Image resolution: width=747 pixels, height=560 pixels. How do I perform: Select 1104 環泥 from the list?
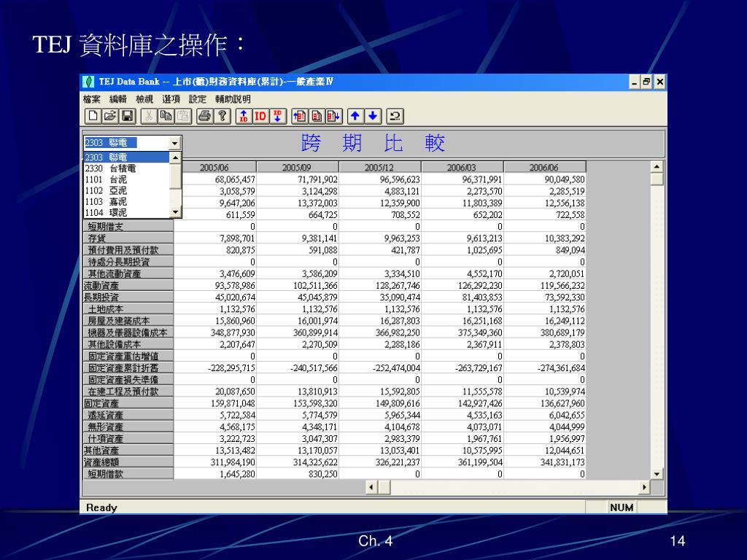coord(127,212)
